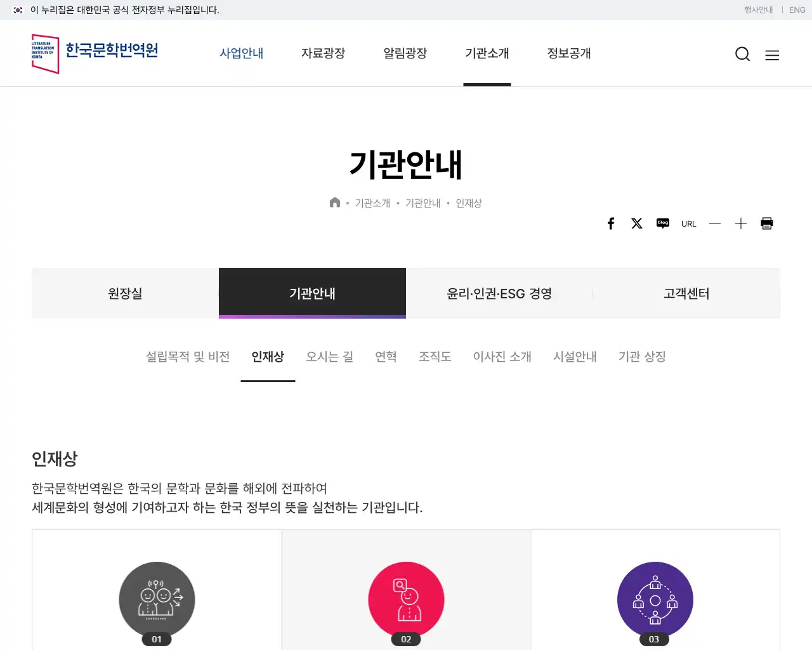The width and height of the screenshot is (812, 650).
Task: Open the 연혁 sub-tab
Action: tap(386, 357)
